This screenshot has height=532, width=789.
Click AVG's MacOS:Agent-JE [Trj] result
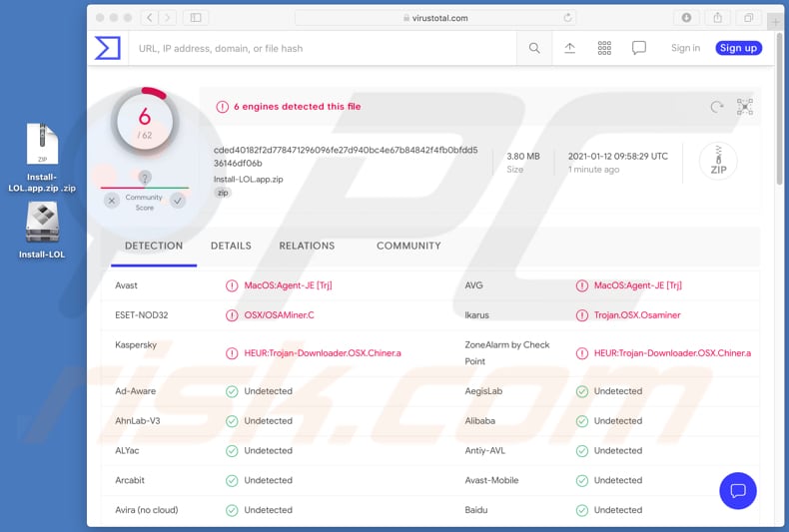[x=638, y=285]
